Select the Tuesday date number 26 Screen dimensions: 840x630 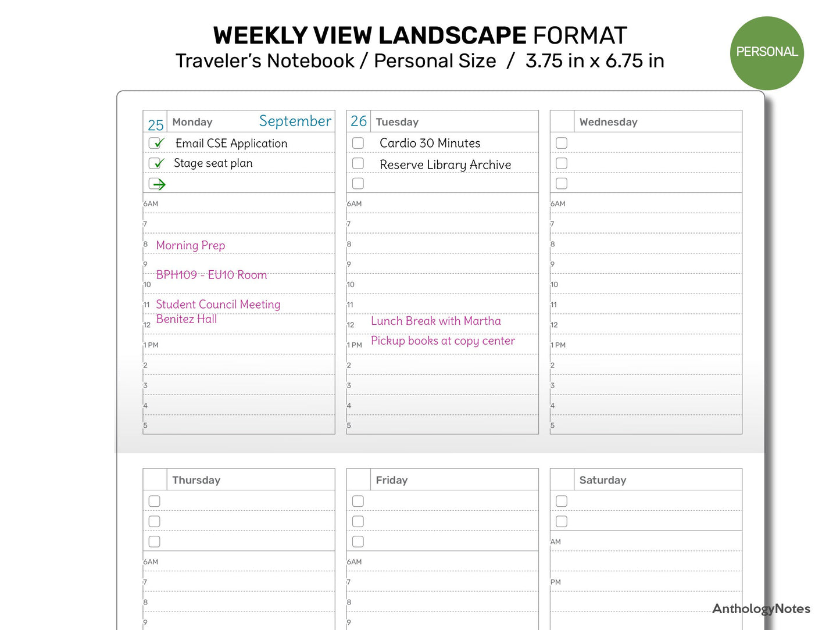coord(359,121)
